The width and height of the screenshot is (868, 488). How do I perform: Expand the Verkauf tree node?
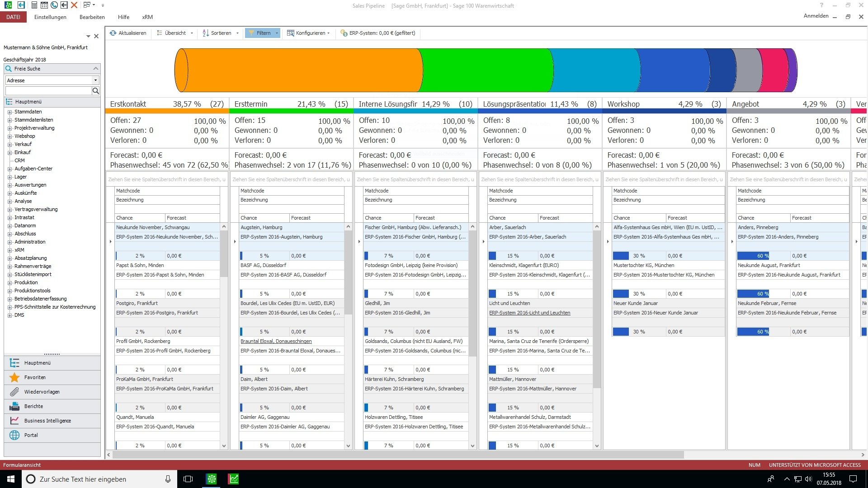point(9,145)
